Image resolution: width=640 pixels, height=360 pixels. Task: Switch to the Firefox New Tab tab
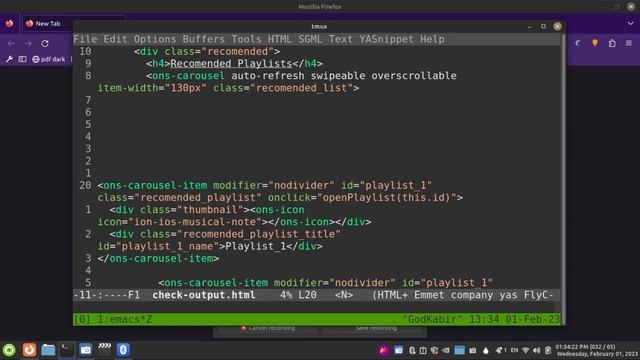[x=47, y=24]
